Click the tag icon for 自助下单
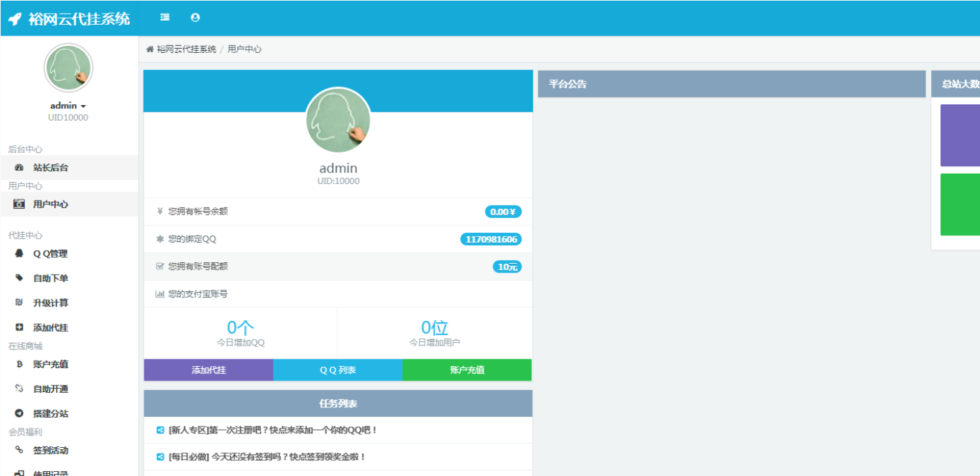The width and height of the screenshot is (980, 476). (19, 278)
